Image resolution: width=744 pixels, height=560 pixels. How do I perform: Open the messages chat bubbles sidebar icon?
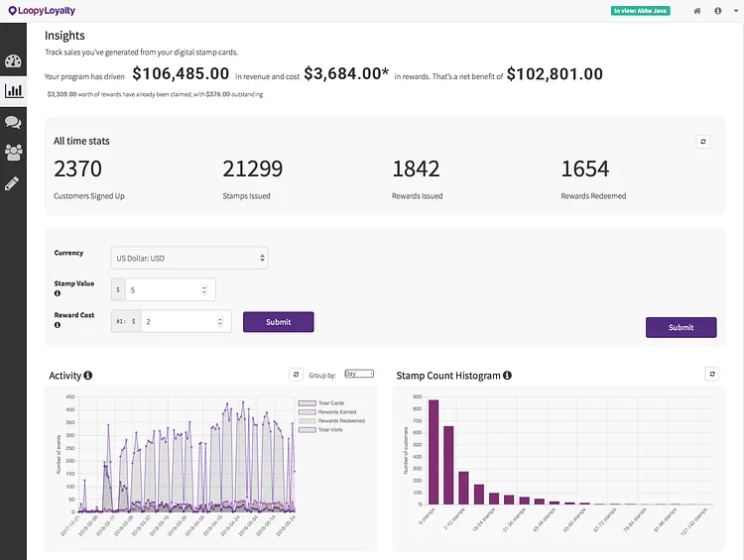pos(13,122)
